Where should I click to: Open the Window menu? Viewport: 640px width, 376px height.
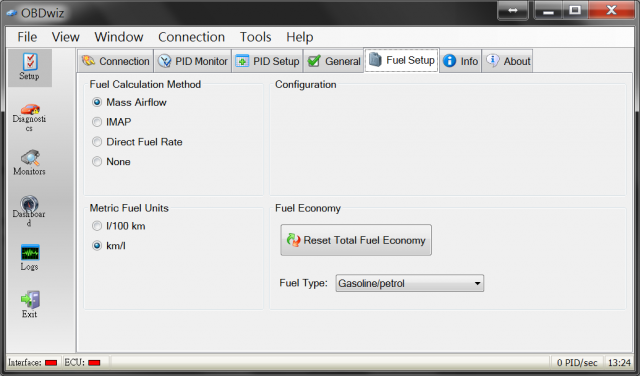[x=119, y=37]
